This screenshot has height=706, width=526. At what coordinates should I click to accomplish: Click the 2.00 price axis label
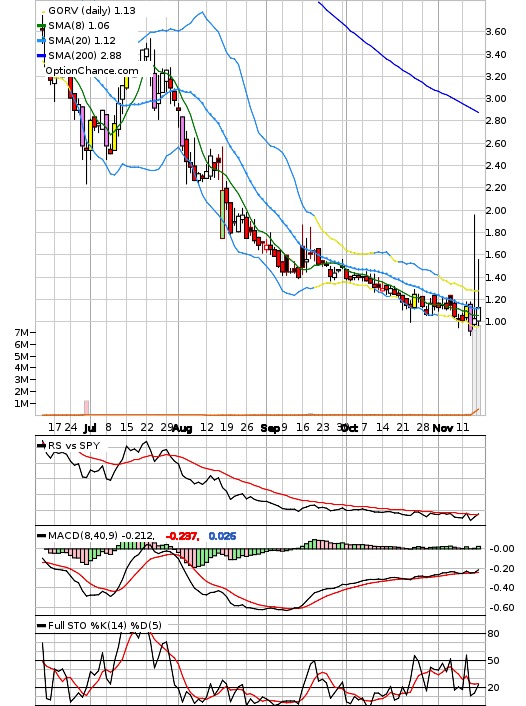point(496,210)
